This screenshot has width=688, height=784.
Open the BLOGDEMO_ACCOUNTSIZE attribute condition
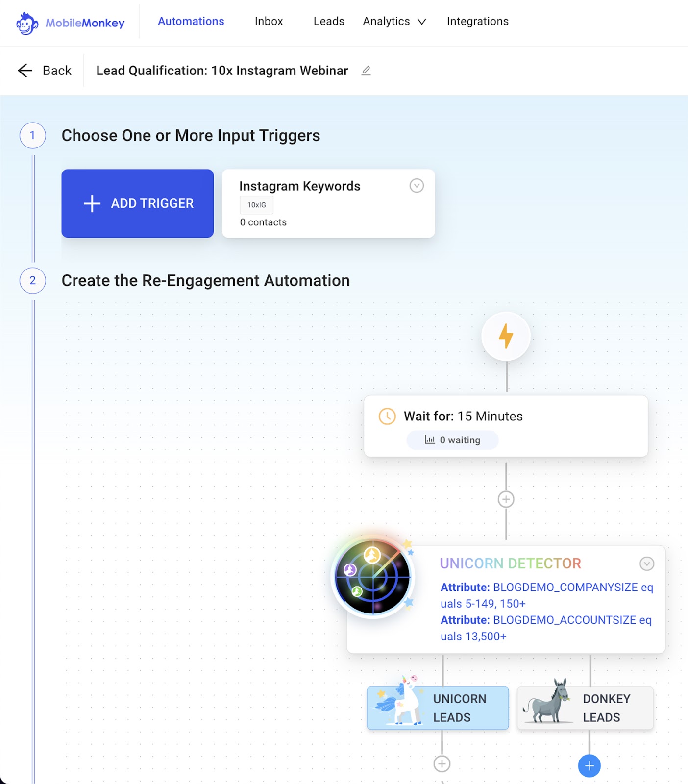[546, 628]
